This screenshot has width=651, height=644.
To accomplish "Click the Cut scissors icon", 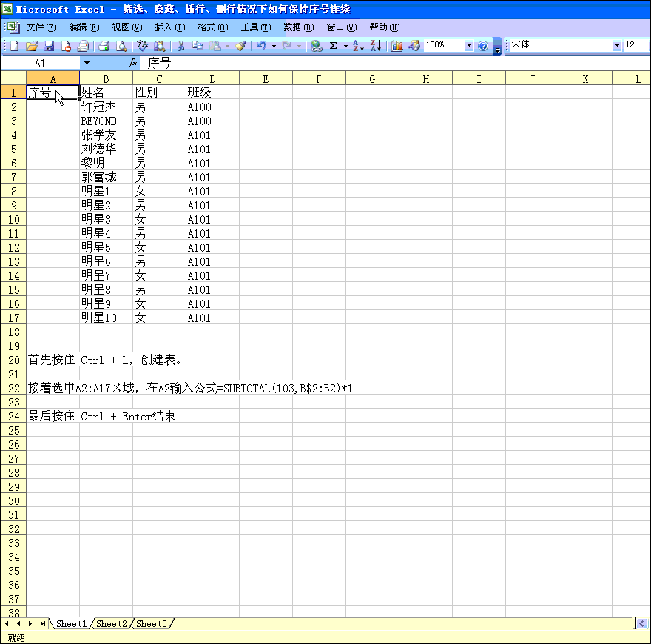I will pos(180,46).
